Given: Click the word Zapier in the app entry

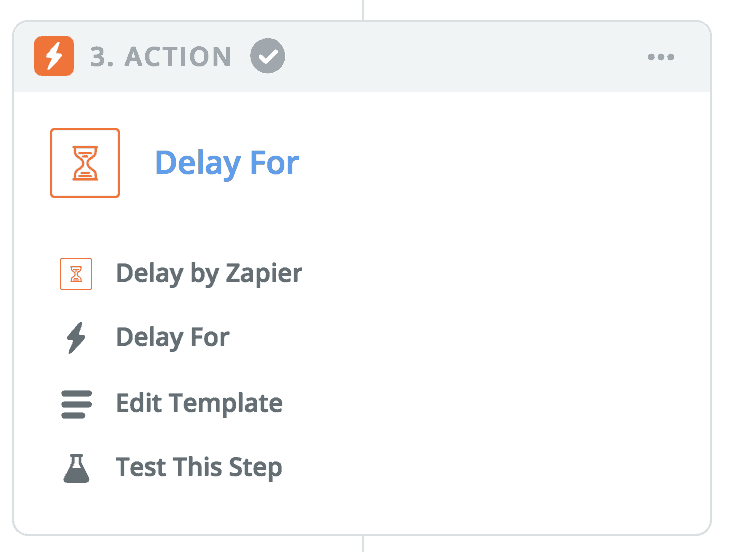Looking at the screenshot, I should click(264, 274).
